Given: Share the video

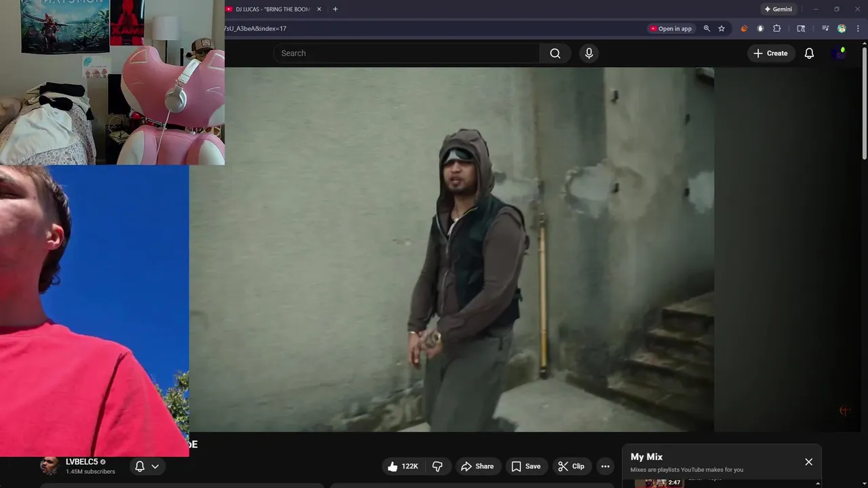Looking at the screenshot, I should pos(477,466).
